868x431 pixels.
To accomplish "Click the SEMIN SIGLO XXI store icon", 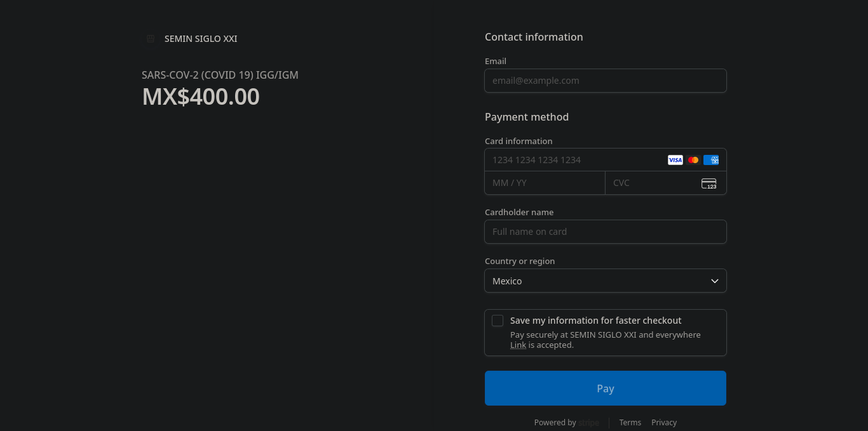I will click(150, 38).
